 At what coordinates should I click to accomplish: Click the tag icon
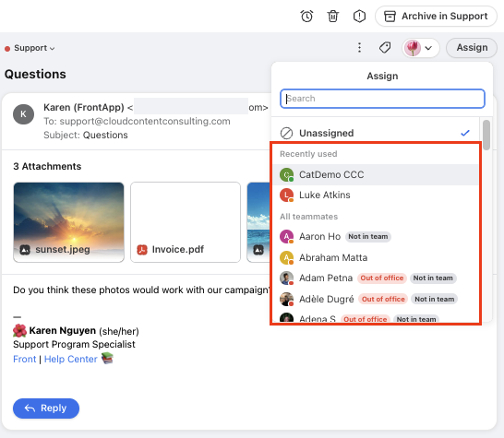coord(385,48)
